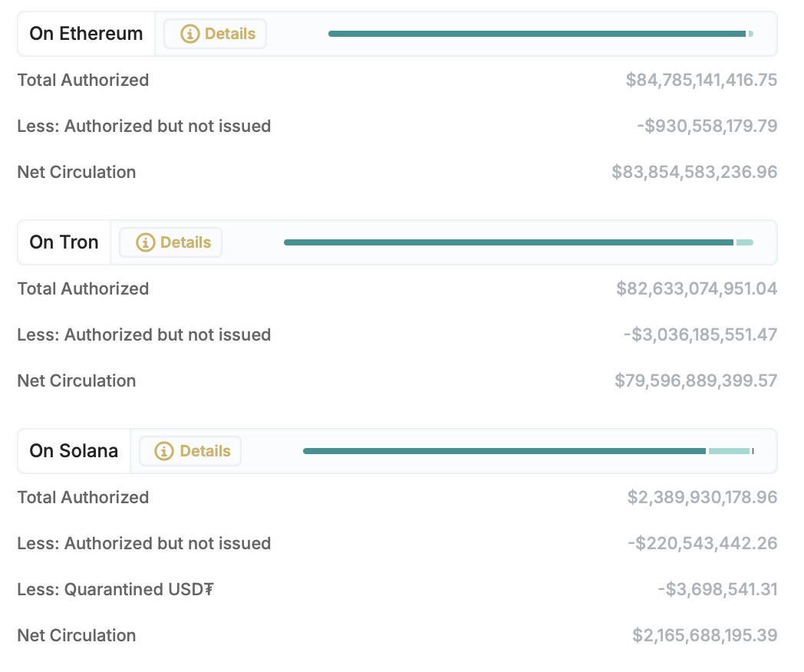
Task: Click the info icon next to Ethereum Details
Action: click(189, 33)
